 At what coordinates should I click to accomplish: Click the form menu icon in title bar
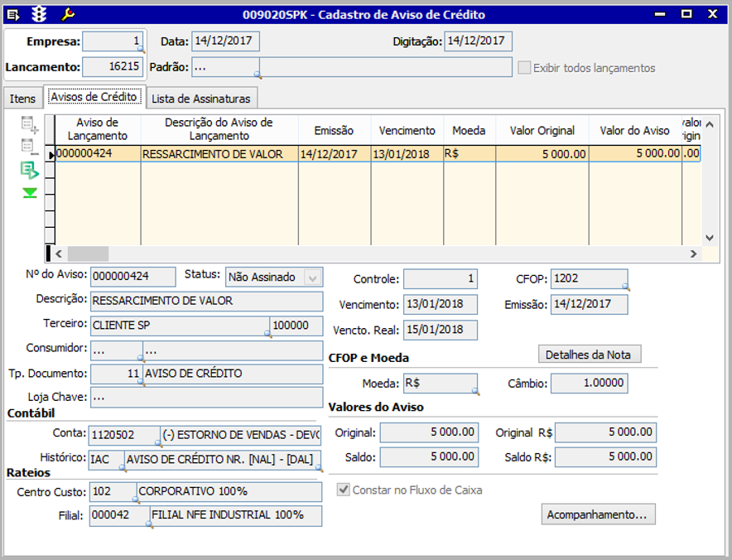[x=13, y=14]
